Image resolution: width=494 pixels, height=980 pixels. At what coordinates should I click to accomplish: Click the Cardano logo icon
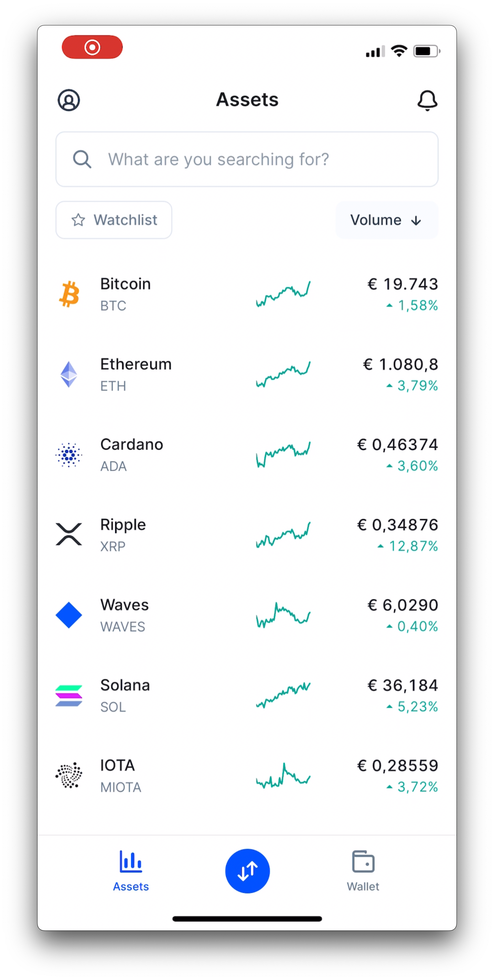pyautogui.click(x=69, y=455)
